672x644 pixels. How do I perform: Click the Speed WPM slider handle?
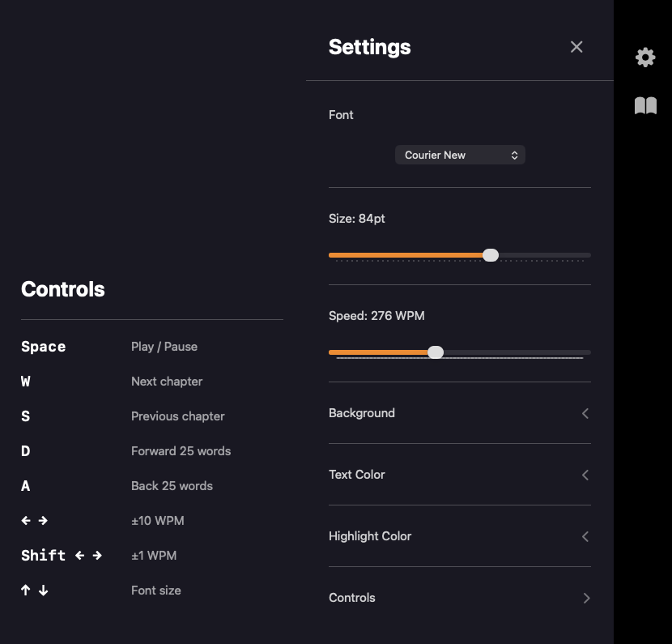click(436, 352)
